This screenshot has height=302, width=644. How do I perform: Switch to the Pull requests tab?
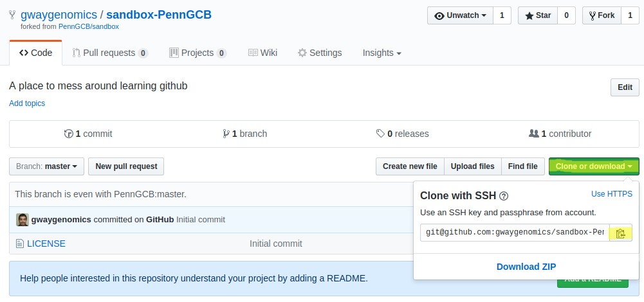coord(109,53)
